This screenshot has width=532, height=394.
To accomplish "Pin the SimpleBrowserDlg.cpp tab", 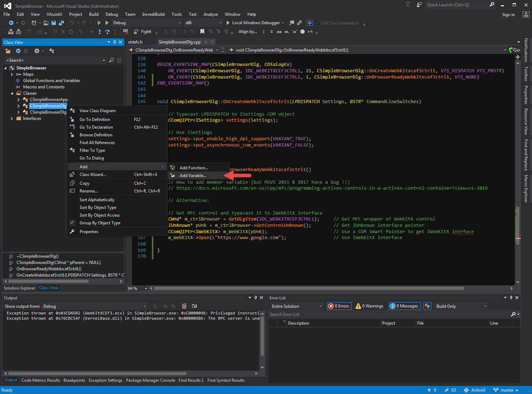I will [206, 42].
